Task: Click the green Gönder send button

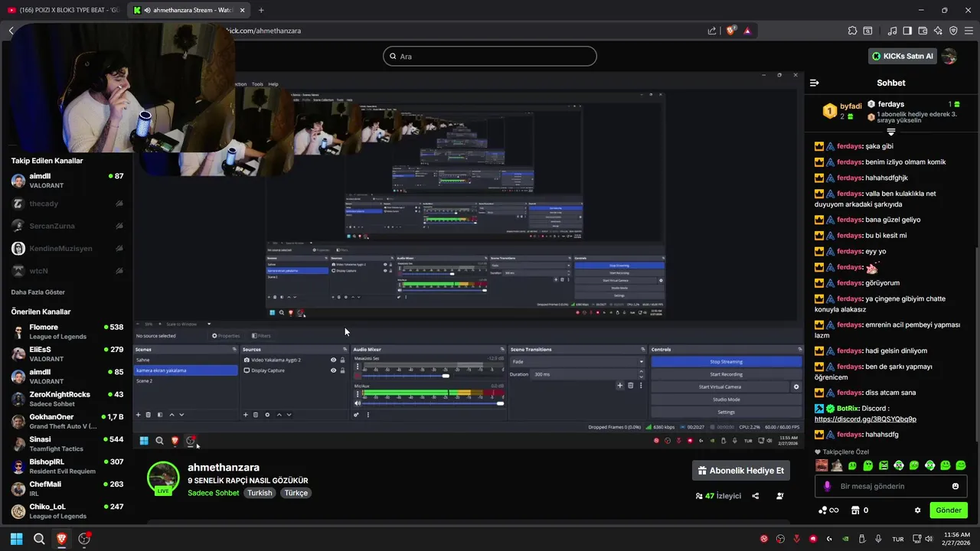Action: [x=948, y=510]
